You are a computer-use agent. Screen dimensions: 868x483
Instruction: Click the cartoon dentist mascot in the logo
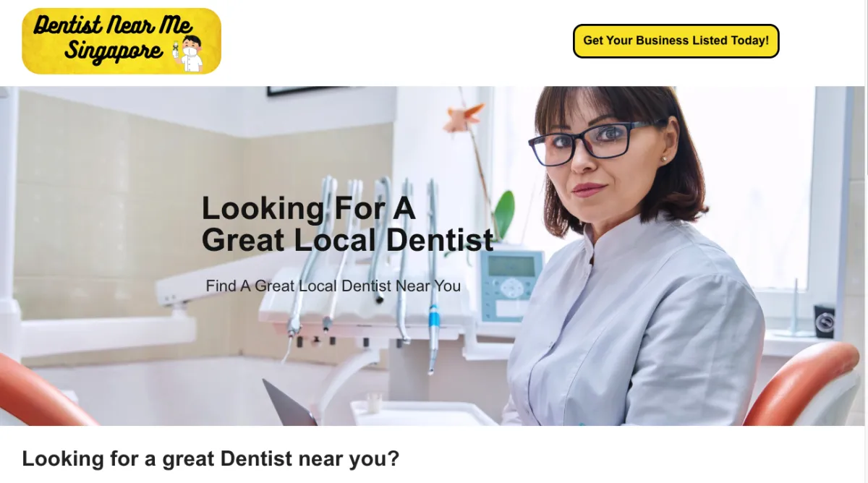coord(189,54)
